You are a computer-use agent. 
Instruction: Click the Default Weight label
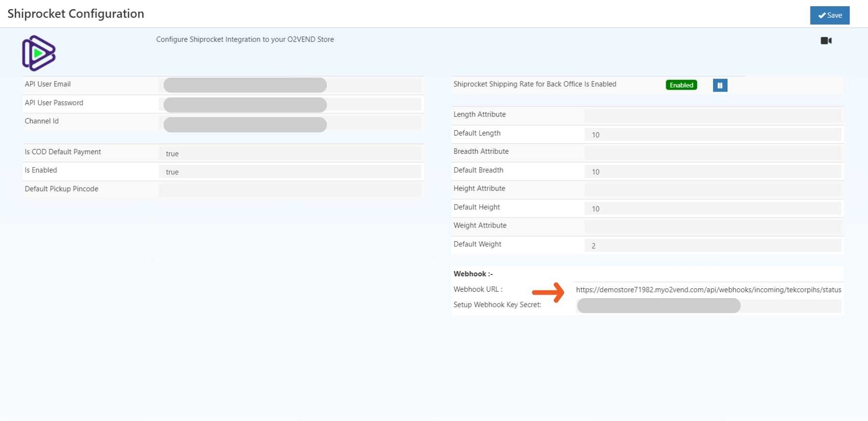pyautogui.click(x=477, y=244)
